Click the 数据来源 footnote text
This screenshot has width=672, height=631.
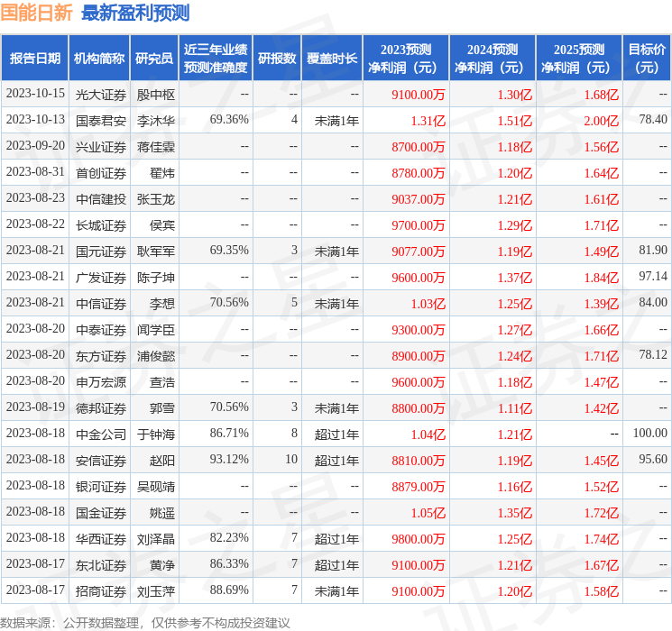tap(145, 623)
